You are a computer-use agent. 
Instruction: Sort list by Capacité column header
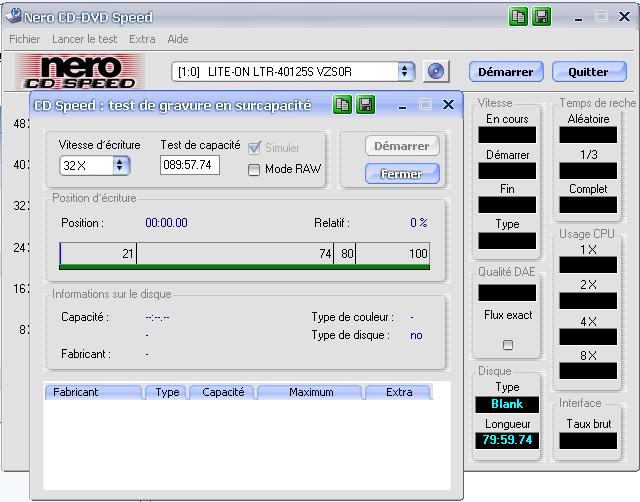(223, 392)
